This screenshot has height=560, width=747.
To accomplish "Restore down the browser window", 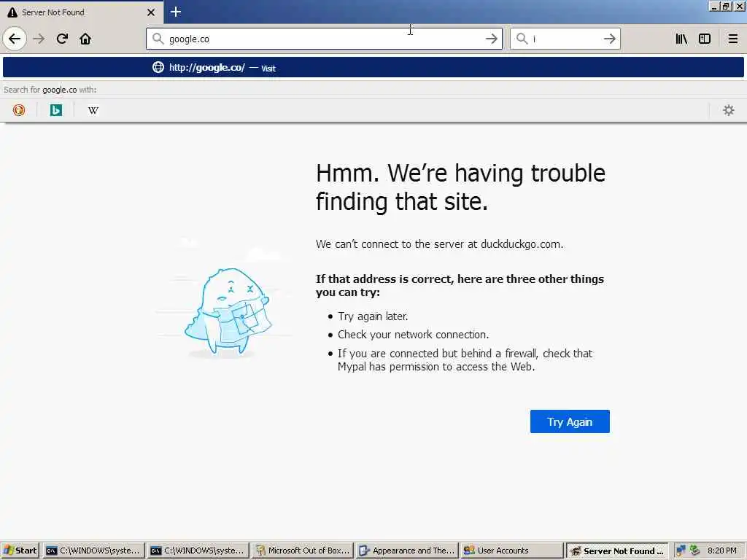I will point(725,6).
